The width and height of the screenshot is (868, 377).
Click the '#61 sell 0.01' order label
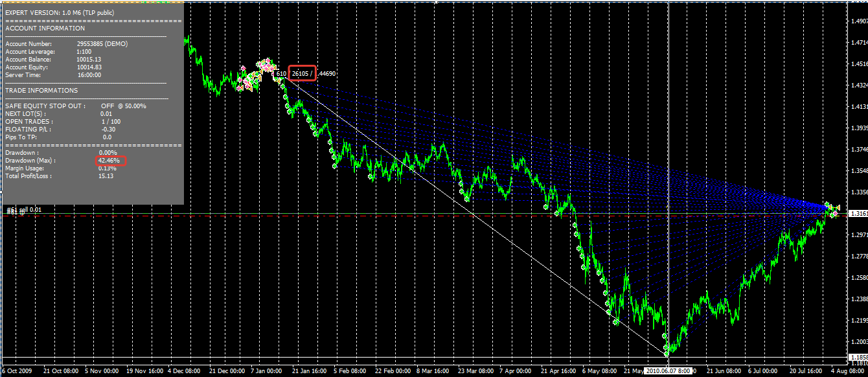click(24, 210)
